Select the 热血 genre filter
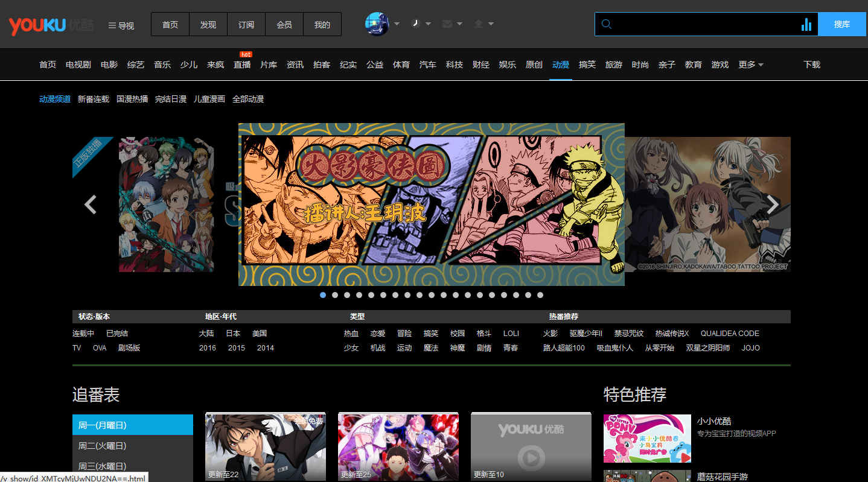The image size is (868, 482). pyautogui.click(x=351, y=333)
